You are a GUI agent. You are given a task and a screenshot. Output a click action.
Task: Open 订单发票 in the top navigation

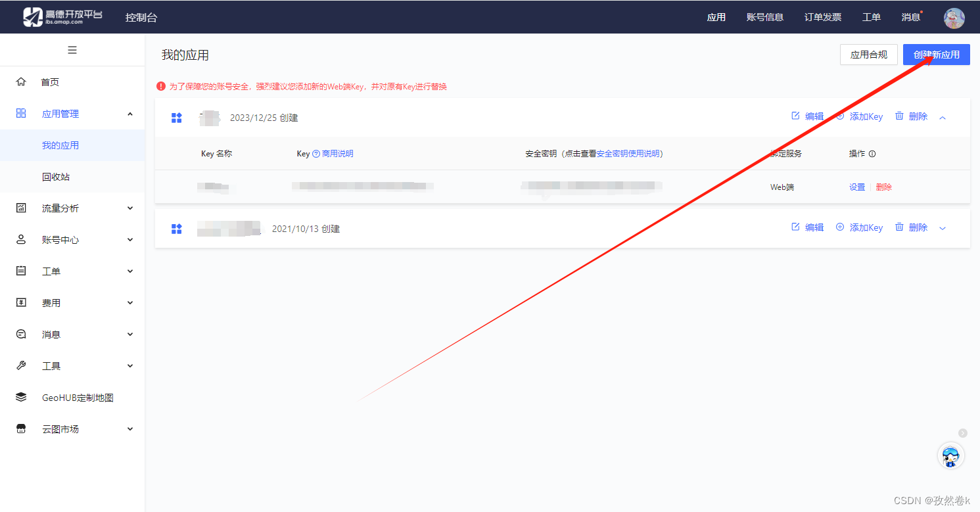pyautogui.click(x=822, y=17)
